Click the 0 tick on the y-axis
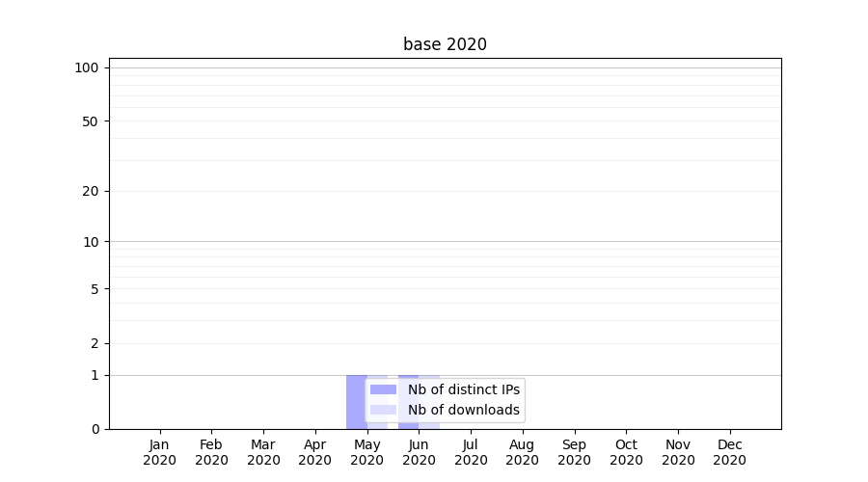This screenshot has width=868, height=482. click(x=95, y=429)
